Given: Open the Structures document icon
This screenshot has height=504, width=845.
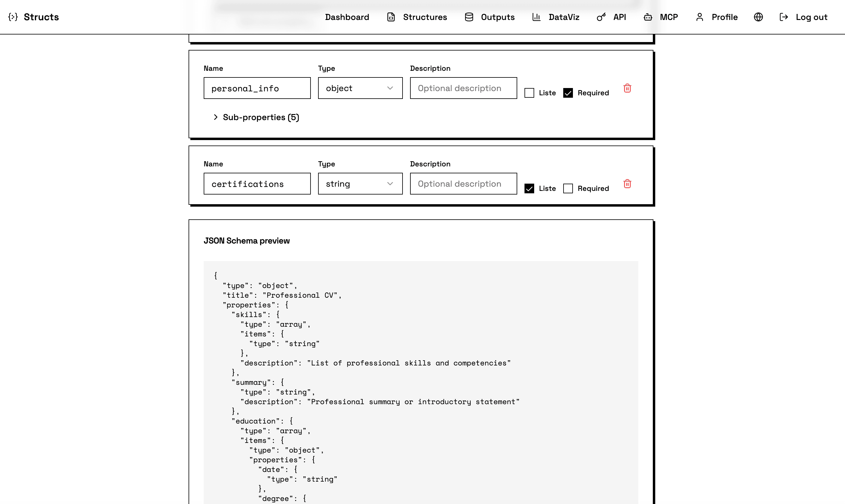Looking at the screenshot, I should 391,17.
